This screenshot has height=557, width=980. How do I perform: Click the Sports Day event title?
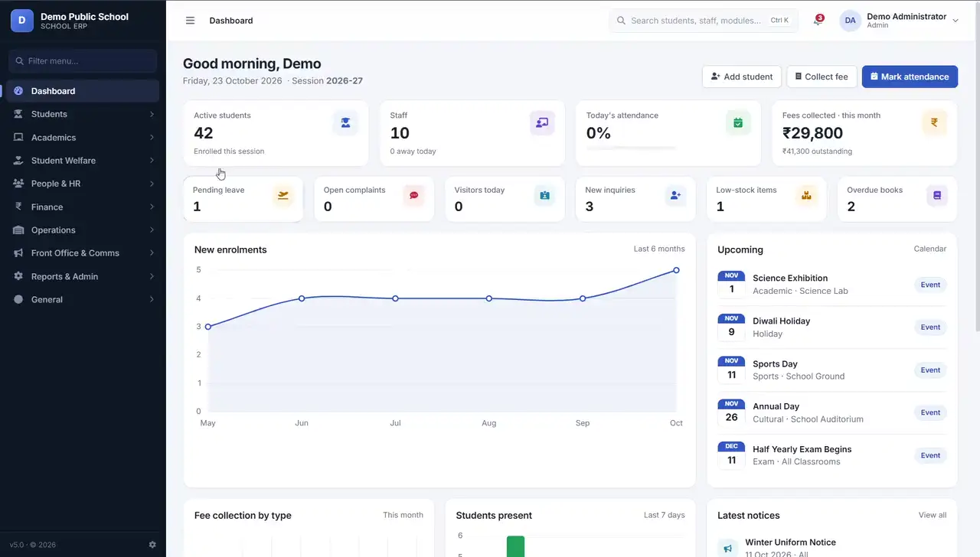point(775,364)
